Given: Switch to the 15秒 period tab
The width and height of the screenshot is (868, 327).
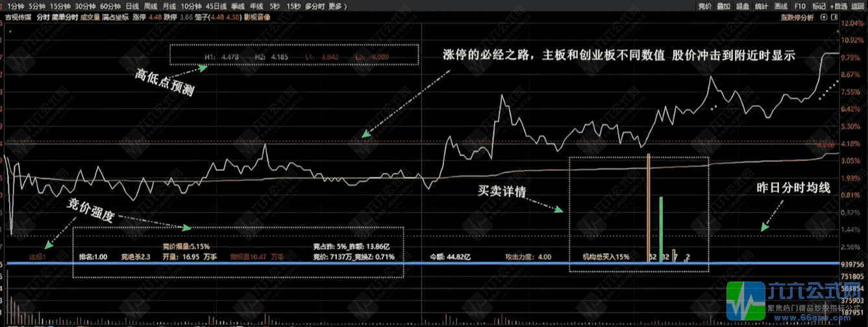Looking at the screenshot, I should 293,6.
